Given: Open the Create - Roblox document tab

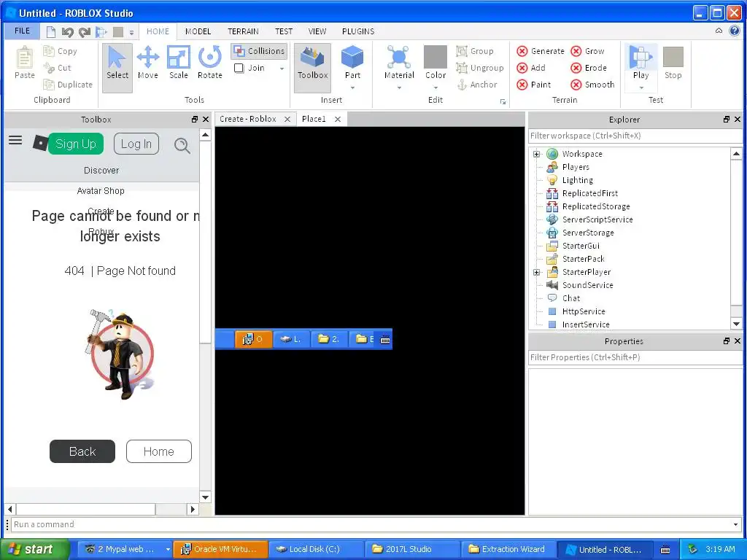Looking at the screenshot, I should [248, 119].
